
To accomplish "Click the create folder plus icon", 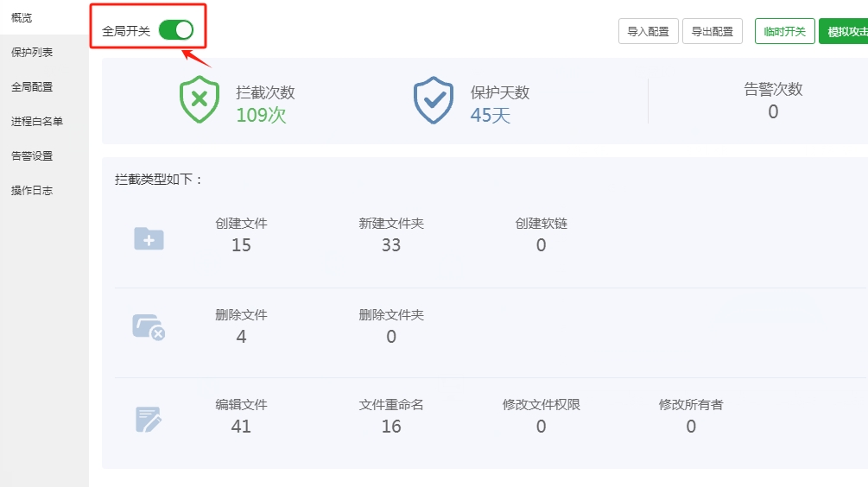I will tap(149, 239).
